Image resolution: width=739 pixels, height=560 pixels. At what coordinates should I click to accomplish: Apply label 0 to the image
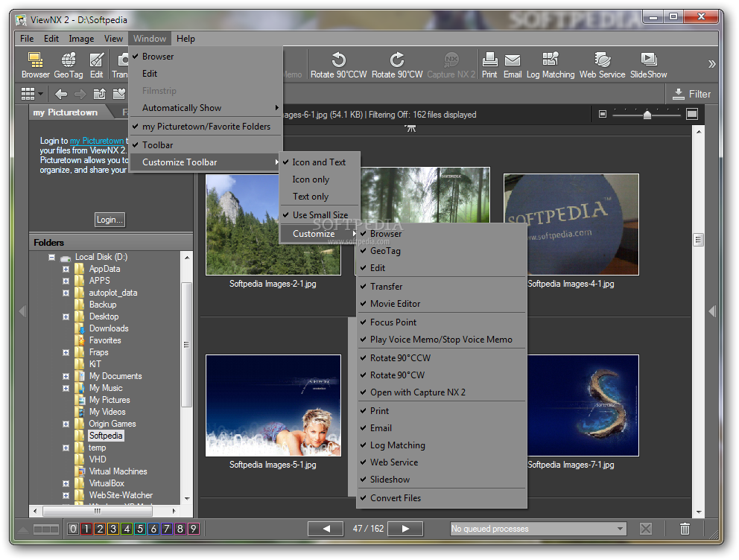[73, 529]
